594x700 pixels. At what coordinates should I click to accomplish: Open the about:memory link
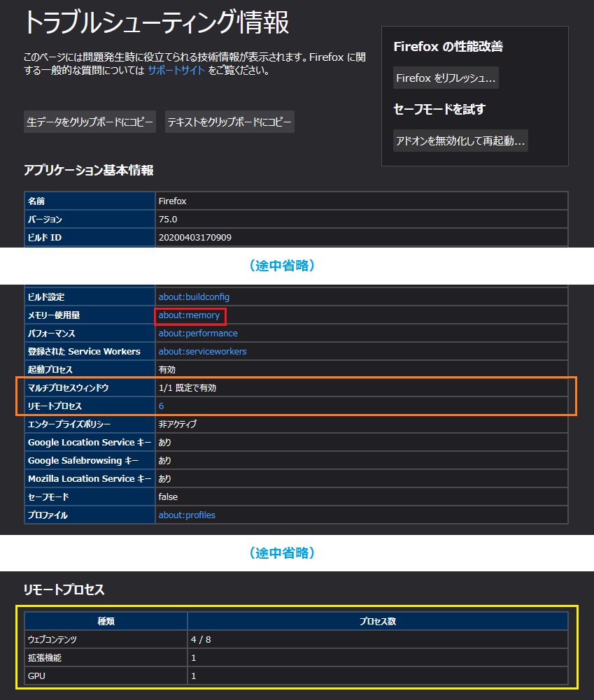point(189,315)
